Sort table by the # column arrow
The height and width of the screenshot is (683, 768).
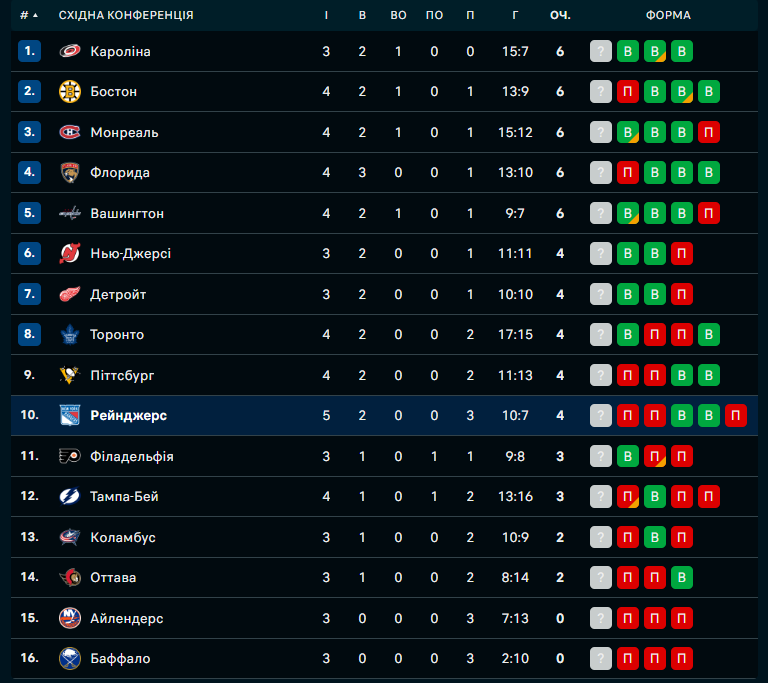(30, 15)
